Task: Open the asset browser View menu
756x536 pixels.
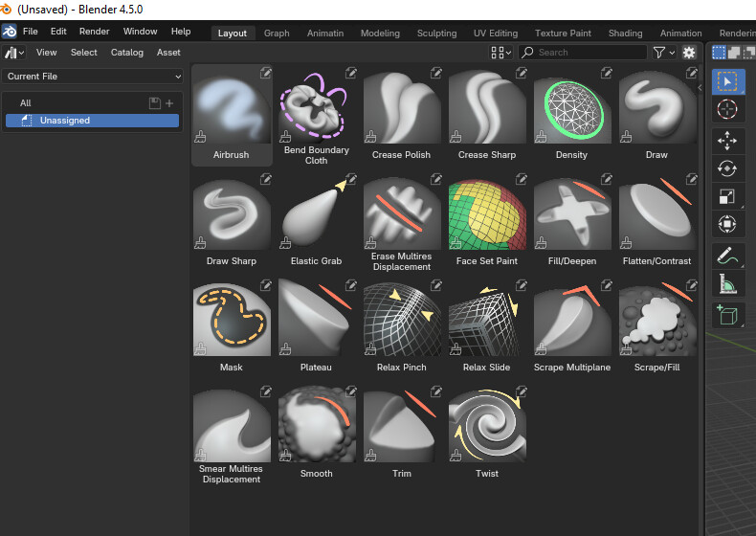Action: (46, 52)
